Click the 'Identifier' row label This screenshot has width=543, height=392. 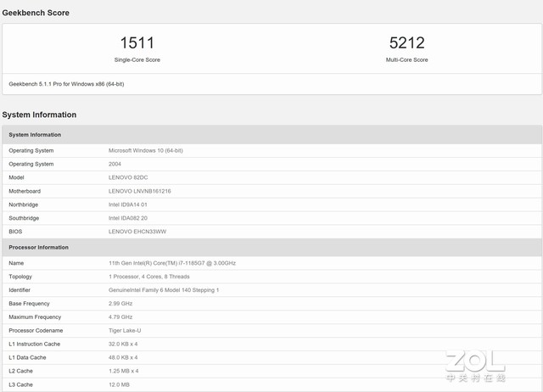tap(20, 290)
